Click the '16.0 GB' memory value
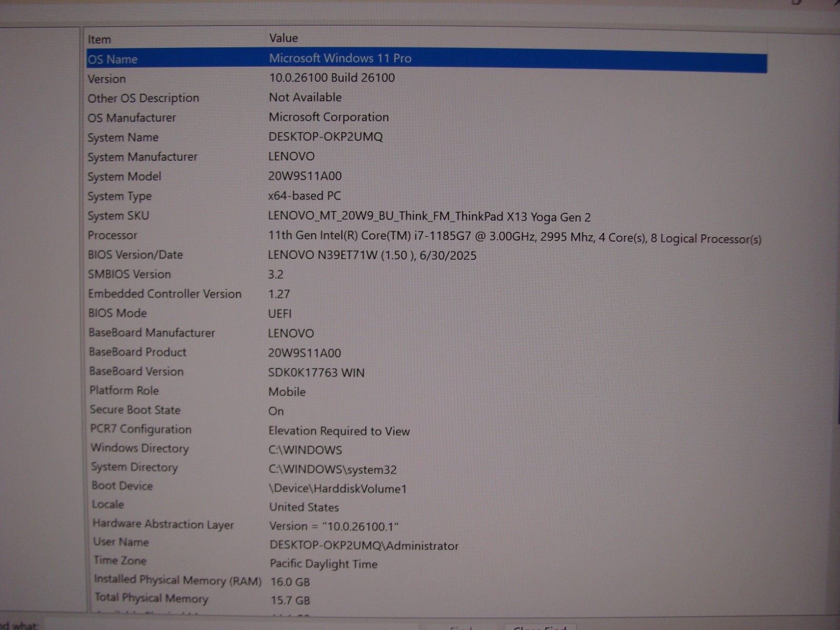Image resolution: width=840 pixels, height=630 pixels. [x=290, y=582]
